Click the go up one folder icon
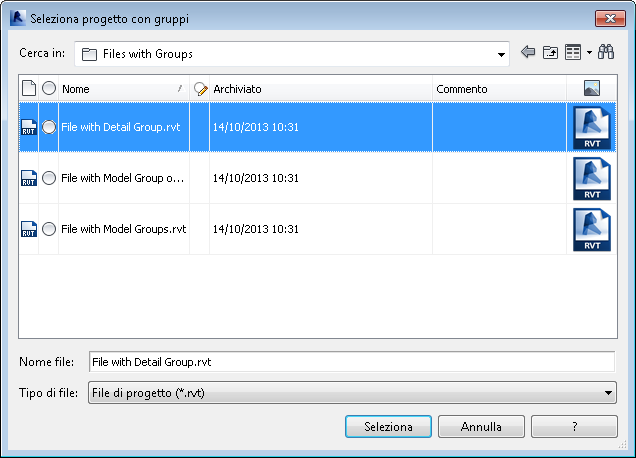The height and width of the screenshot is (458, 636). point(550,53)
